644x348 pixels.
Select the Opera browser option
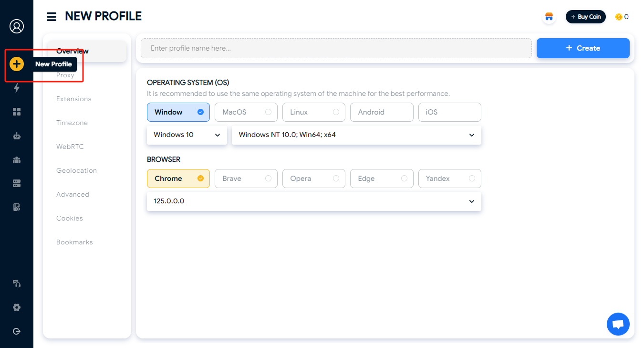point(314,179)
